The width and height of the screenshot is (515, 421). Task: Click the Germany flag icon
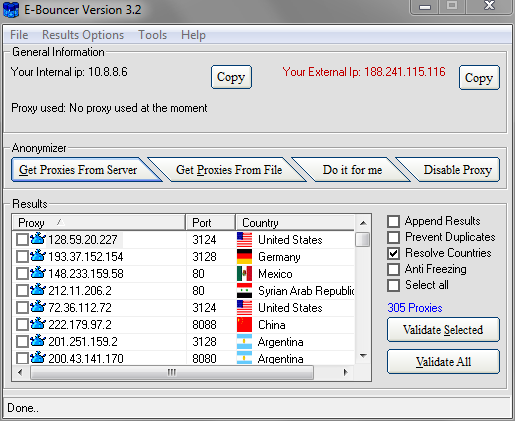[x=244, y=257]
